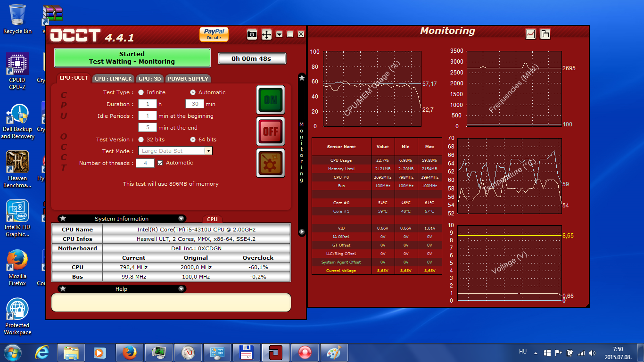Switch to the POWER SUPPLY tab

pyautogui.click(x=188, y=79)
